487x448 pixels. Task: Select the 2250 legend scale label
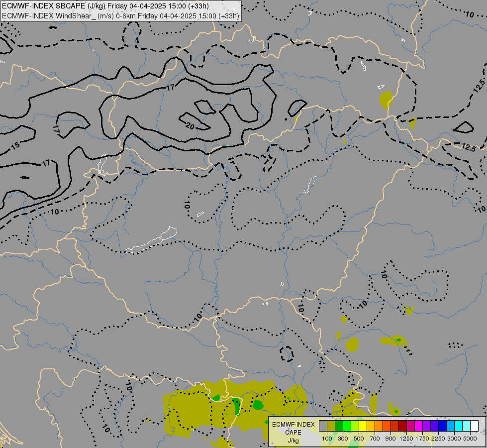(x=438, y=439)
